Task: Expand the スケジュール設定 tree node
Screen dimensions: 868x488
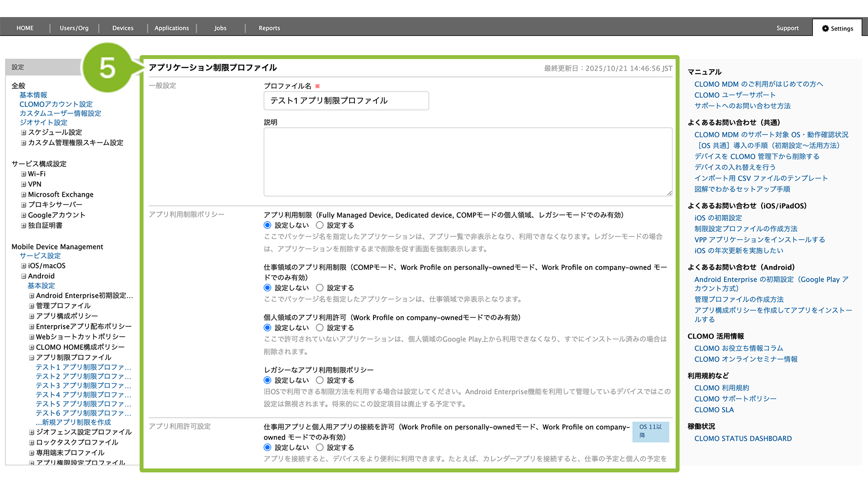Action: point(23,133)
